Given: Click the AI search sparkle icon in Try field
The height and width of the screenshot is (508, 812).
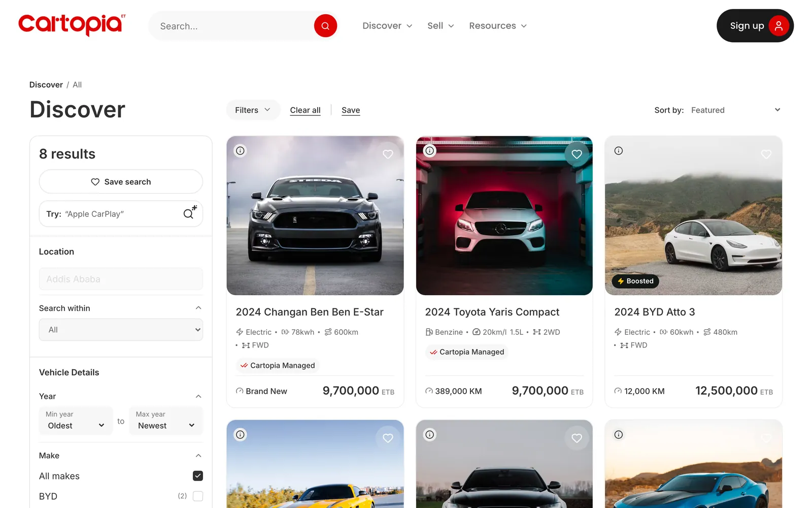Looking at the screenshot, I should click(190, 213).
